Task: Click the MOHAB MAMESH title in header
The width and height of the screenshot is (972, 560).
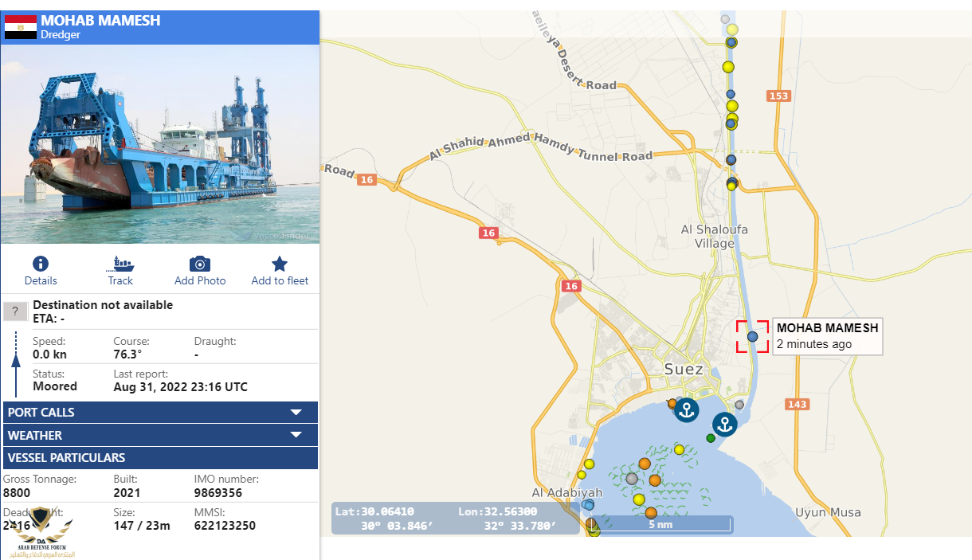Action: [x=100, y=21]
